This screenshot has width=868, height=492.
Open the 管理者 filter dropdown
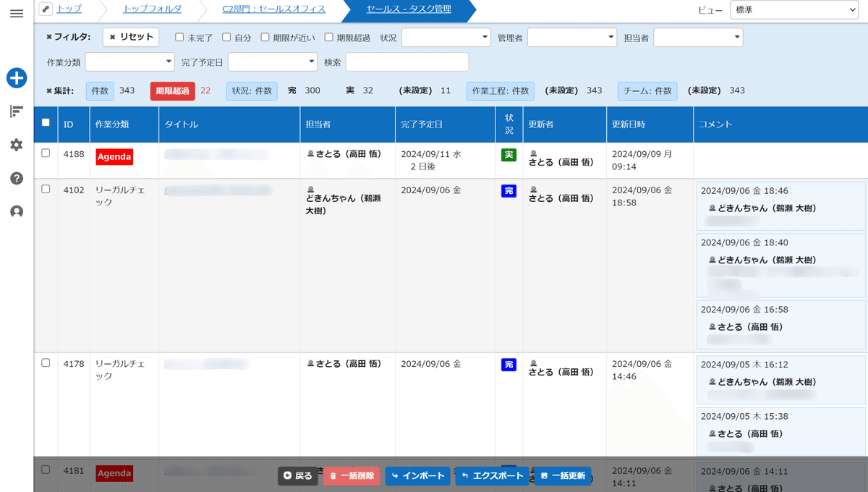[x=572, y=37]
